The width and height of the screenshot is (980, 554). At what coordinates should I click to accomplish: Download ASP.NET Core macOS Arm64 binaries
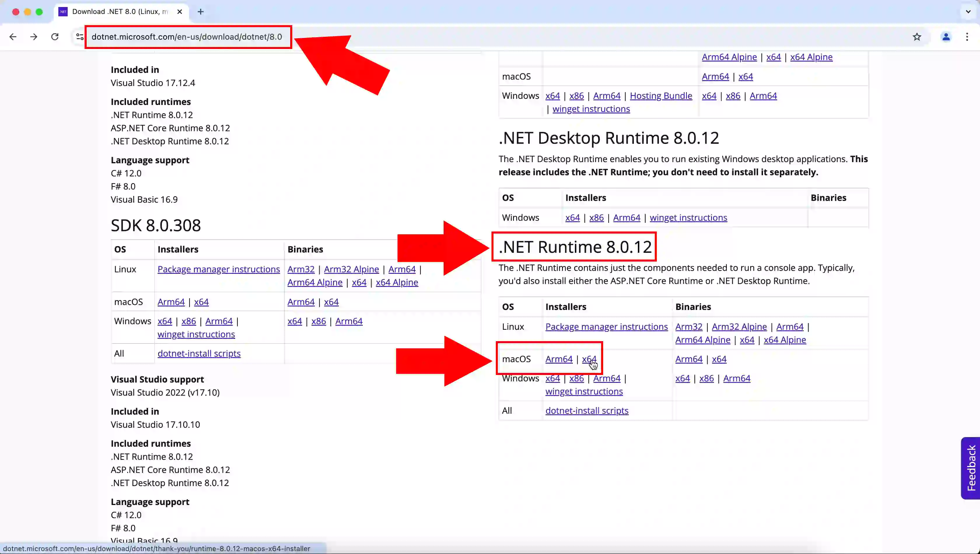(715, 76)
